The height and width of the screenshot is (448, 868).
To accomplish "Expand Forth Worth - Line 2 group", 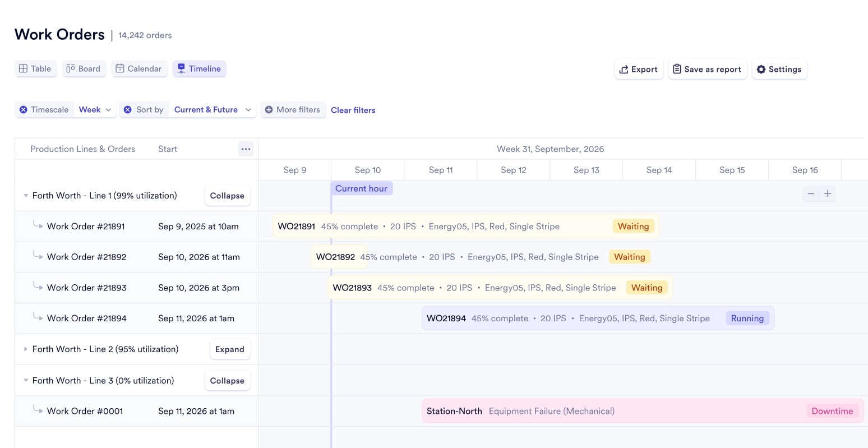I will (x=230, y=349).
